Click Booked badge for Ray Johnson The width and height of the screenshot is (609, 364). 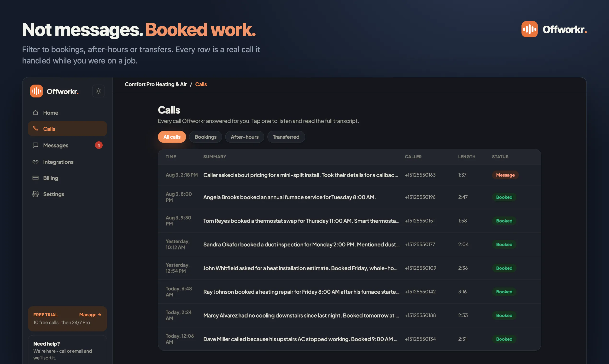504,292
